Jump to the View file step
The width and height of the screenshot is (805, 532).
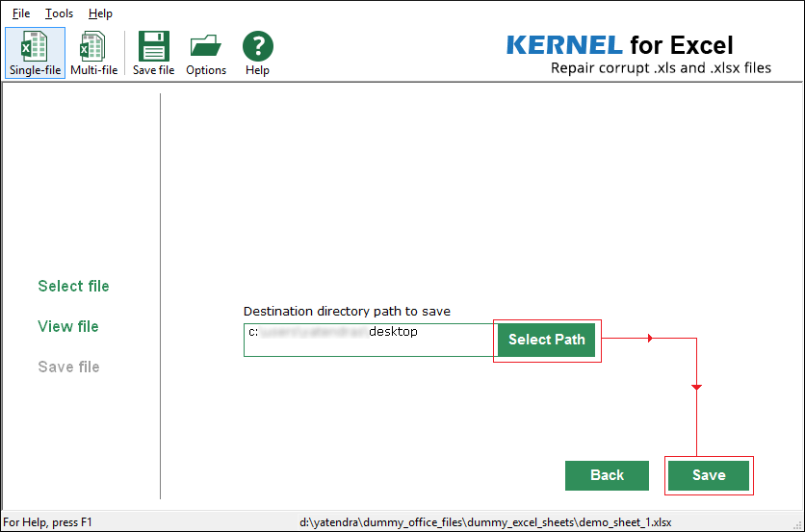click(68, 326)
